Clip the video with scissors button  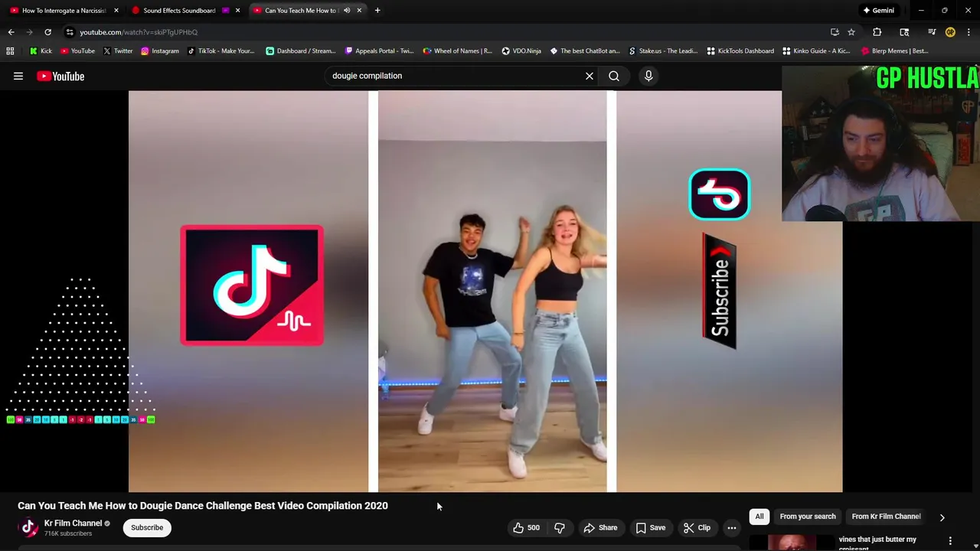pyautogui.click(x=697, y=527)
